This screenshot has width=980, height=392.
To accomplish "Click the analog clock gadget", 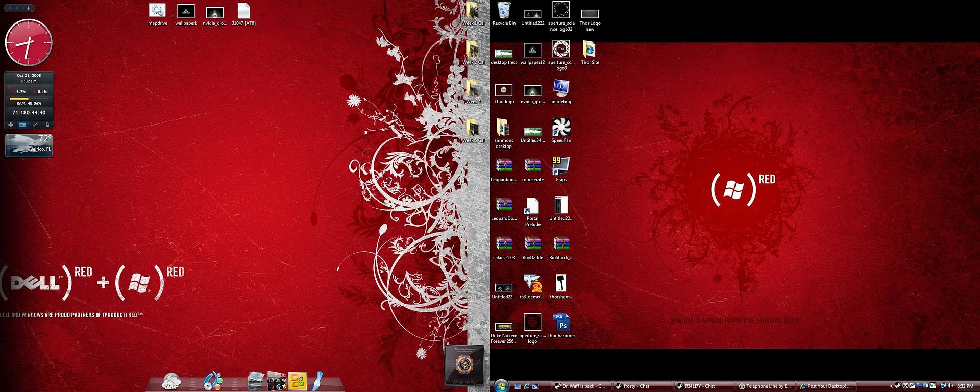I will tap(29, 42).
